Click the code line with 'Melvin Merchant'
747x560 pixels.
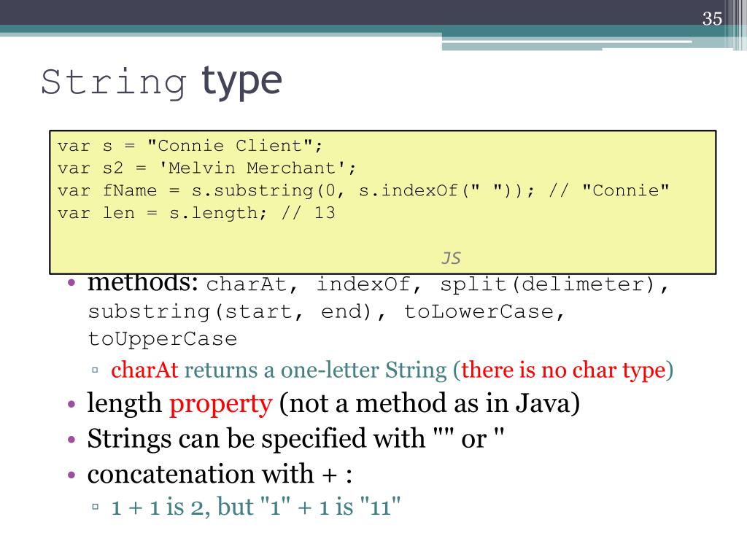206,168
